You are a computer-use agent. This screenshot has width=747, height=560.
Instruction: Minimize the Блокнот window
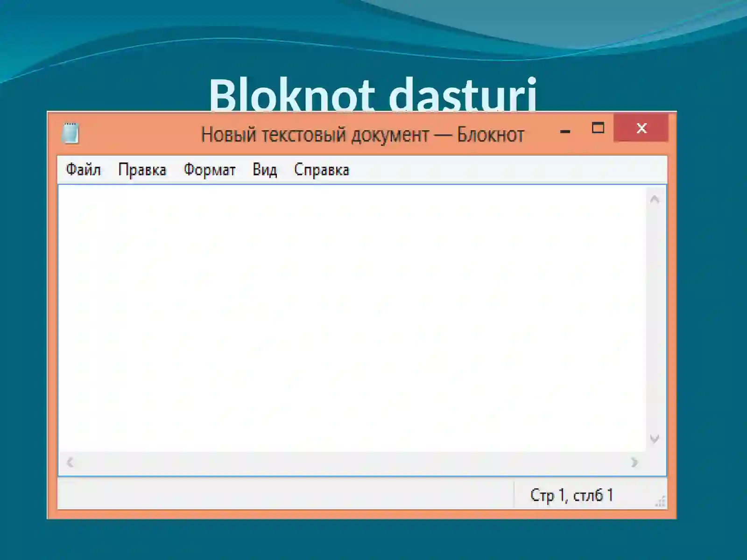pyautogui.click(x=565, y=132)
